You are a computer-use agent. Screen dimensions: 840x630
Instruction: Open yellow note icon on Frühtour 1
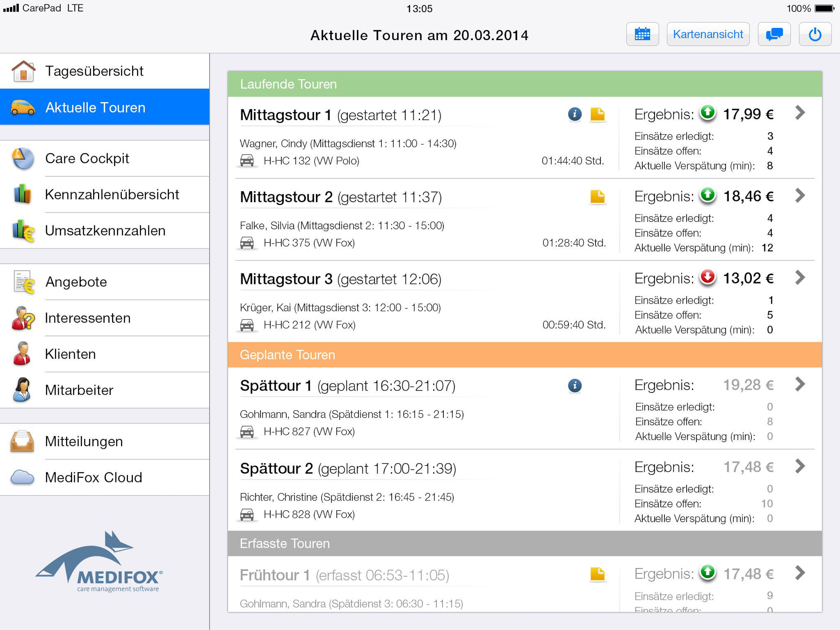pyautogui.click(x=597, y=574)
